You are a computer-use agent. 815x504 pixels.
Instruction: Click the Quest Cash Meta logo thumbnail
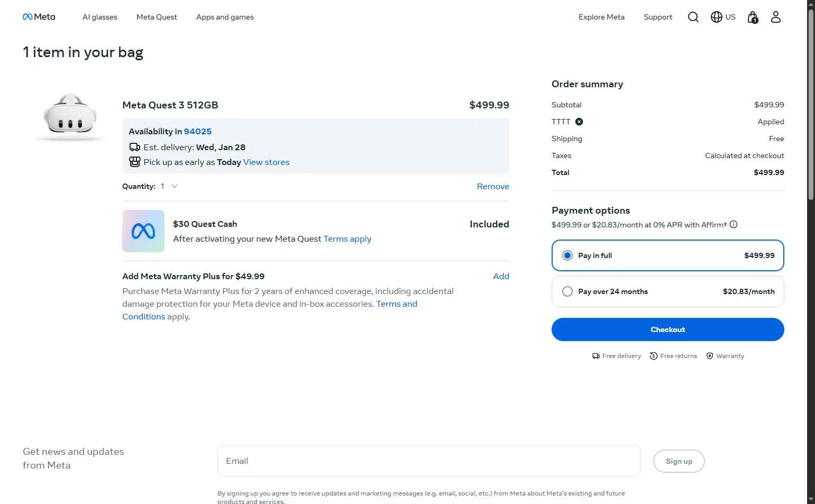coord(143,231)
